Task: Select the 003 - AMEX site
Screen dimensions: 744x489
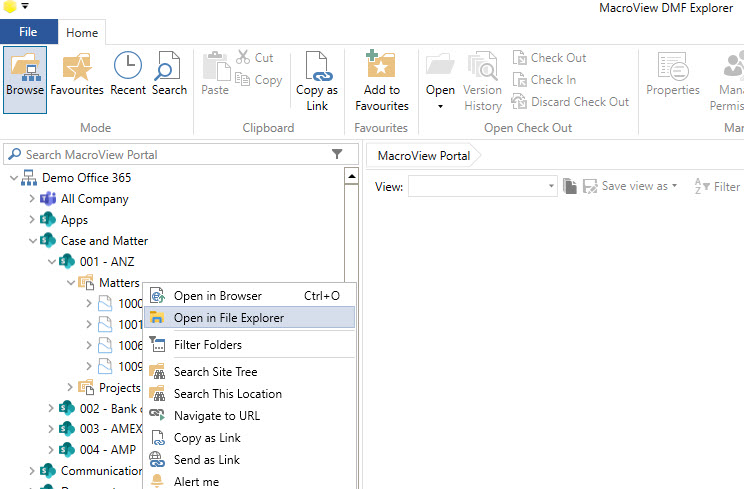Action: click(x=111, y=428)
